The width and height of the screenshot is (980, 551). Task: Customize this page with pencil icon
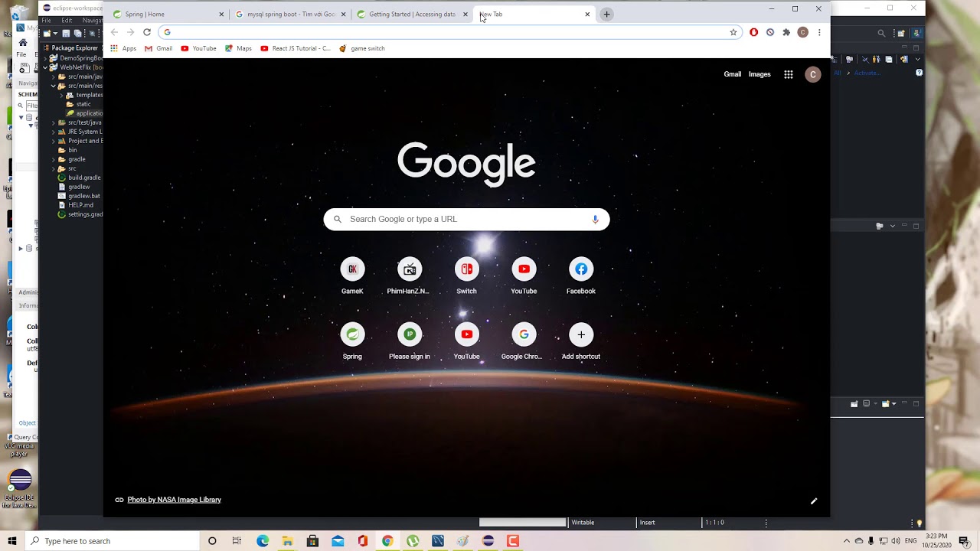pyautogui.click(x=814, y=501)
